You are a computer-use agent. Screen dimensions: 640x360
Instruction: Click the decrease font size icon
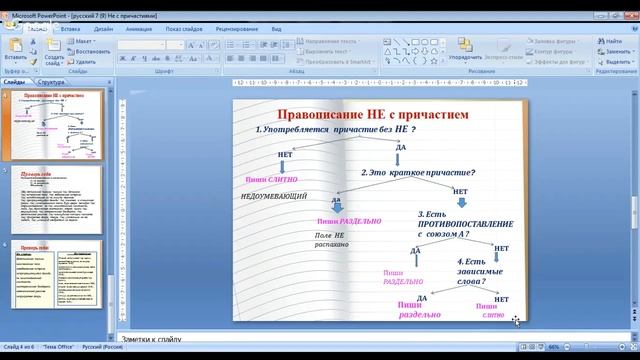point(201,45)
